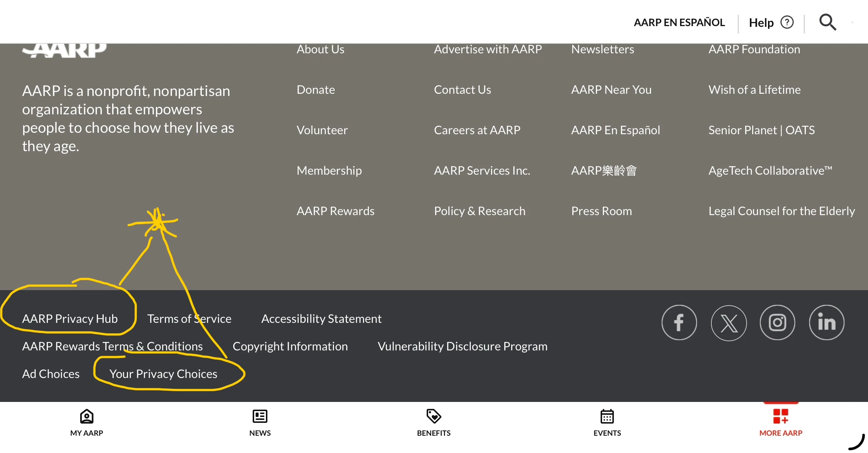Open Vulnerability Disclosure Program link
868x453 pixels.
(463, 346)
